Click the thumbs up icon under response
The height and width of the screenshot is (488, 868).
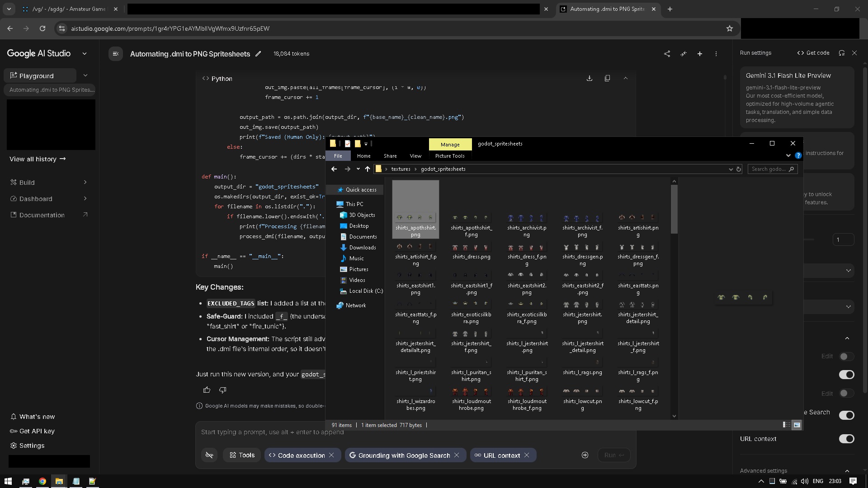(x=207, y=390)
